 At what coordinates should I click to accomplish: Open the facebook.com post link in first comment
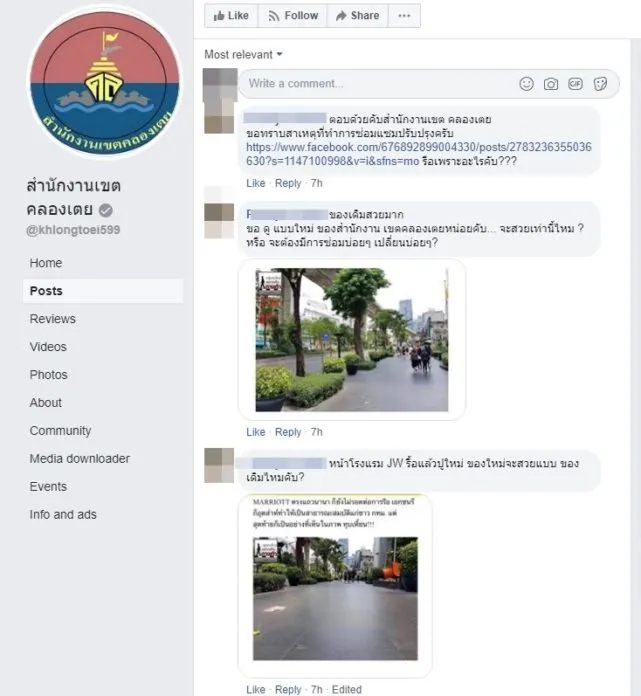point(418,147)
